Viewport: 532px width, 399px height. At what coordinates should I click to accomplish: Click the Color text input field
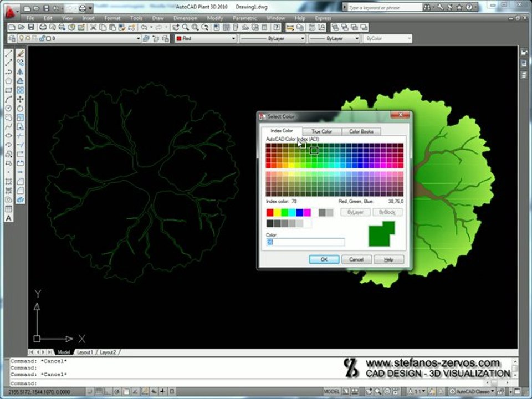[x=305, y=242]
